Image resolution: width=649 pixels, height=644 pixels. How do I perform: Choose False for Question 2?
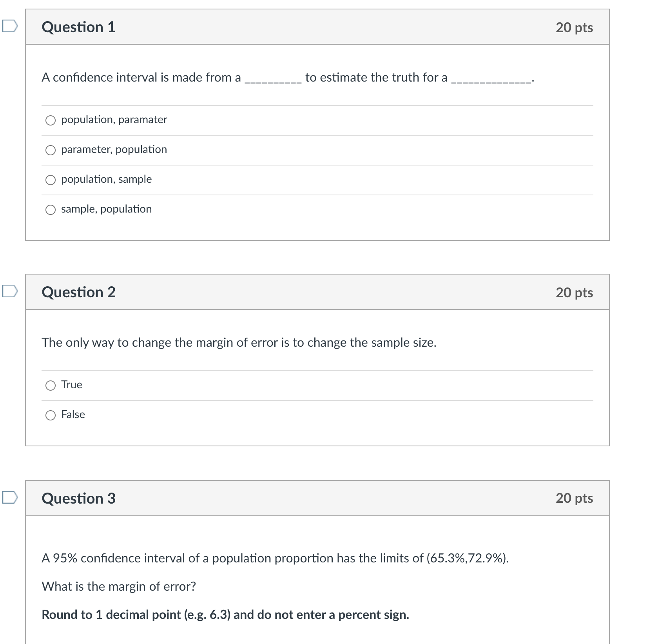coord(51,415)
